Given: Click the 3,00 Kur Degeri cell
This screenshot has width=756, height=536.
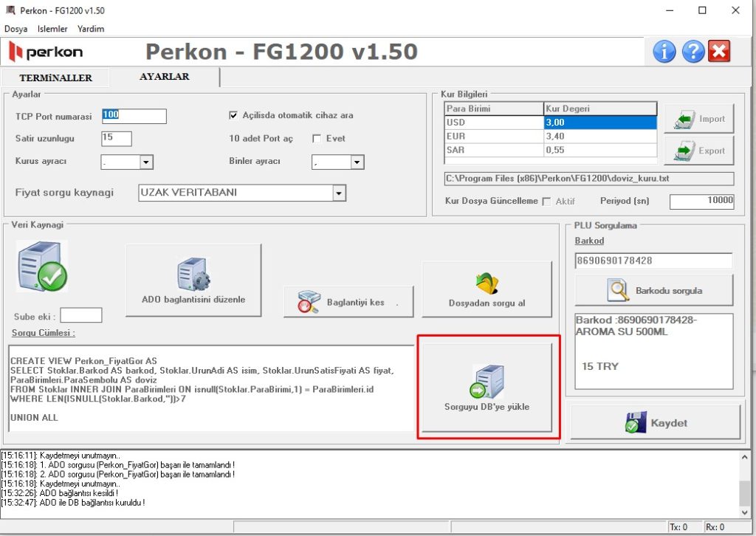Looking at the screenshot, I should pos(600,123).
